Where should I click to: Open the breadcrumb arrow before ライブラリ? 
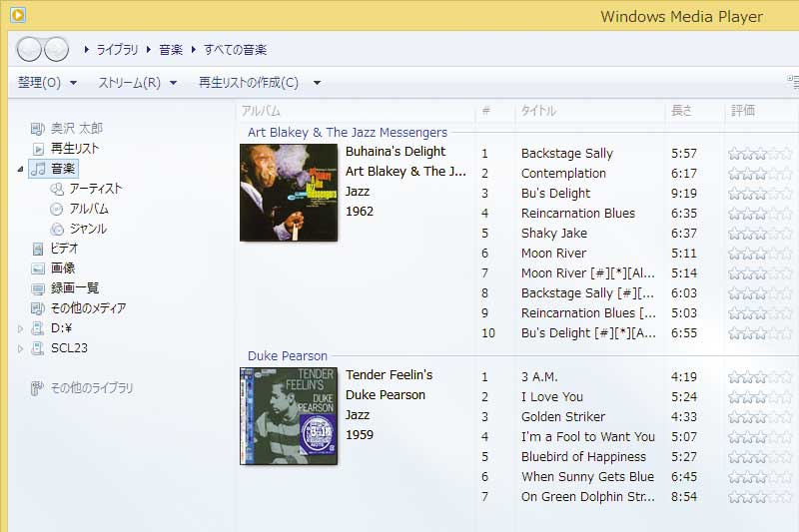tap(86, 49)
